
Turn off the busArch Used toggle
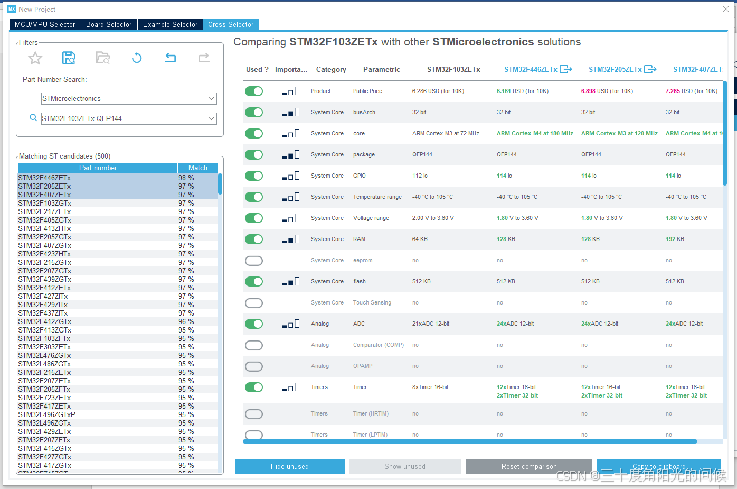pyautogui.click(x=254, y=112)
